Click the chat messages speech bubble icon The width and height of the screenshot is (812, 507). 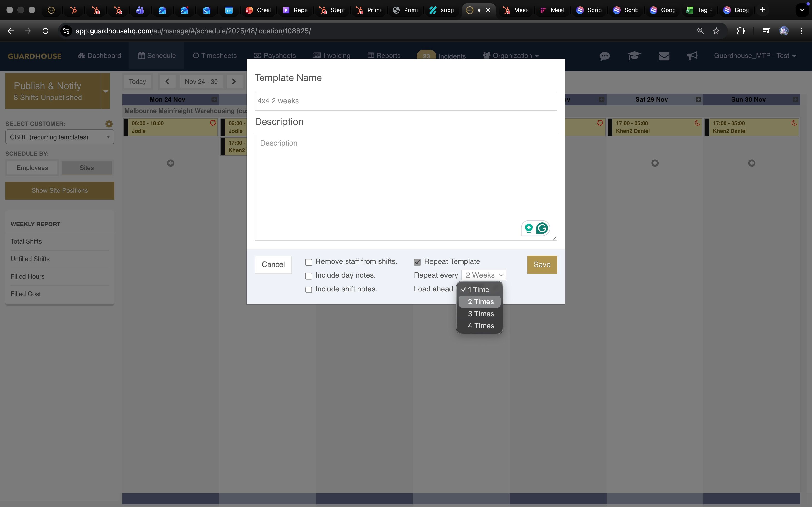click(604, 56)
